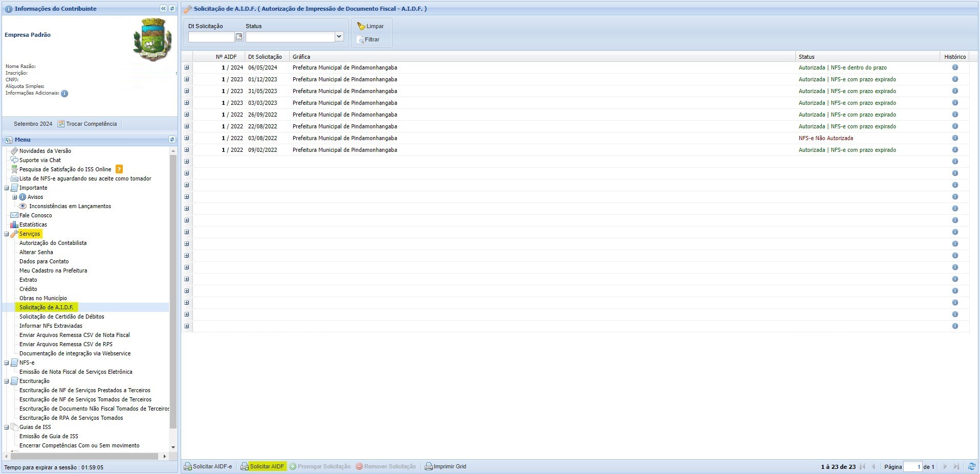This screenshot has width=980, height=474.
Task: Sort by Gráfica column header
Action: 542,57
